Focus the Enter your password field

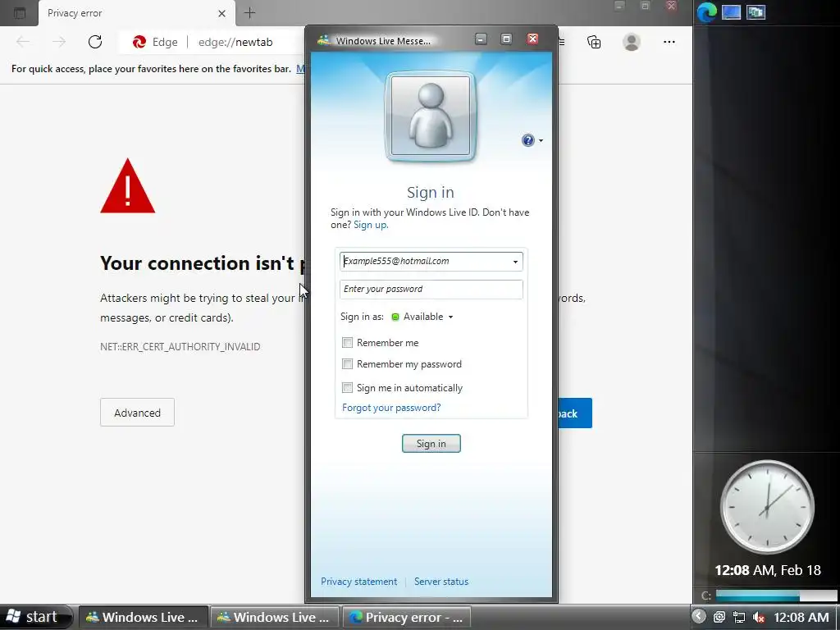pyautogui.click(x=431, y=290)
